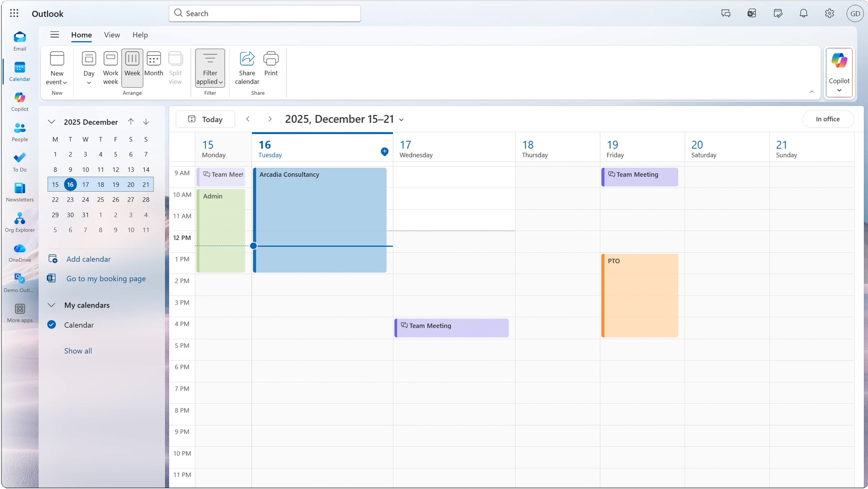Click the Show all link
The height and width of the screenshot is (489, 868).
(x=78, y=351)
